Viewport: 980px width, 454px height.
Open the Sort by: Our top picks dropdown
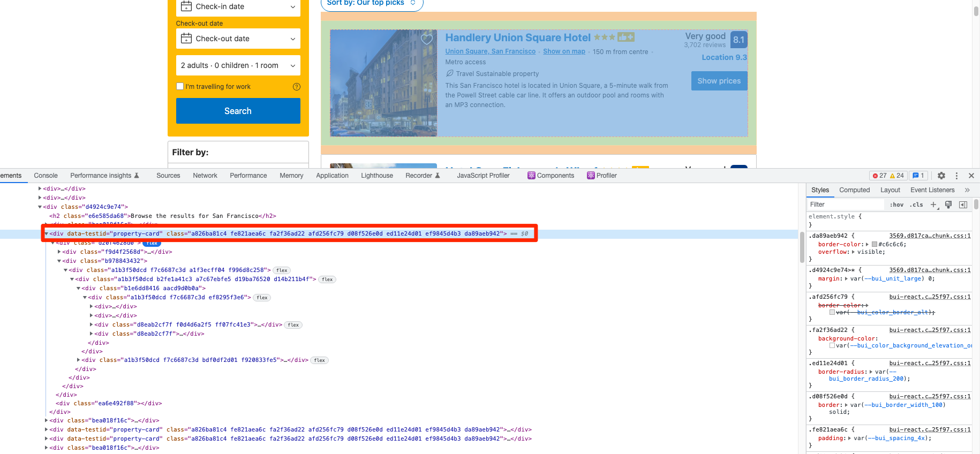point(372,3)
